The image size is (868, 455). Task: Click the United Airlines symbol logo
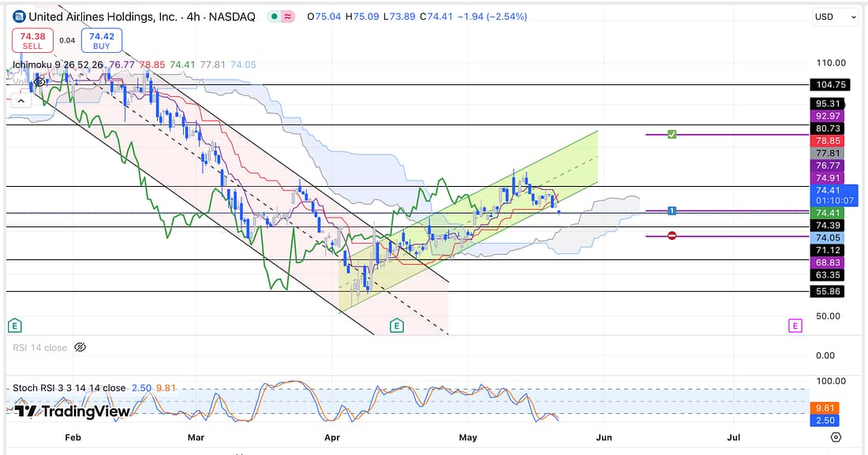(x=19, y=16)
